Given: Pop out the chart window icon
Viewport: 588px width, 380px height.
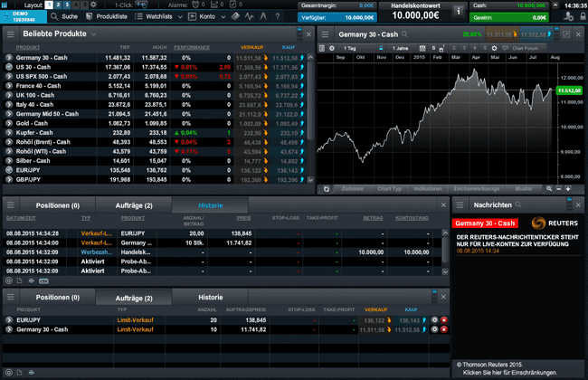Looking at the screenshot, I should click(566, 34).
